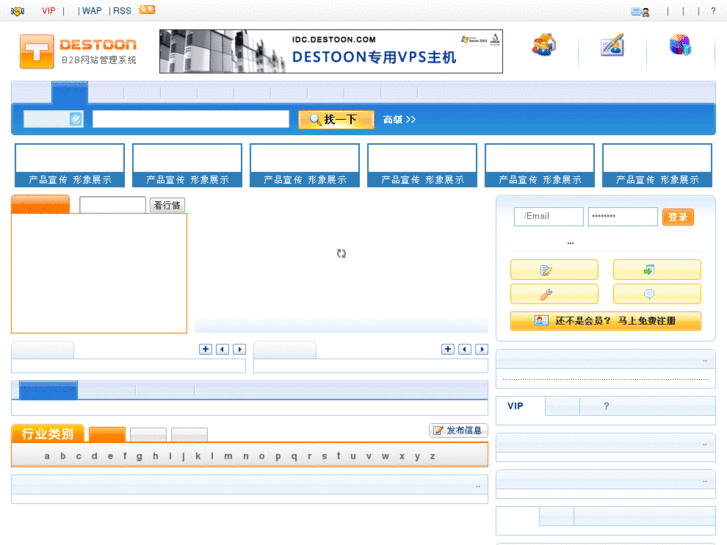Click the orange 免费 badge beside RSS
The height and width of the screenshot is (545, 727).
click(x=147, y=9)
